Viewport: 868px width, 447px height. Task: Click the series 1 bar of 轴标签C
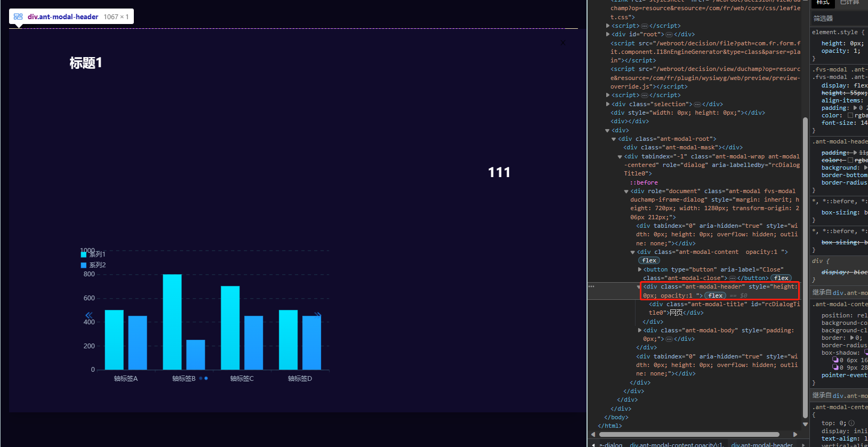point(230,328)
